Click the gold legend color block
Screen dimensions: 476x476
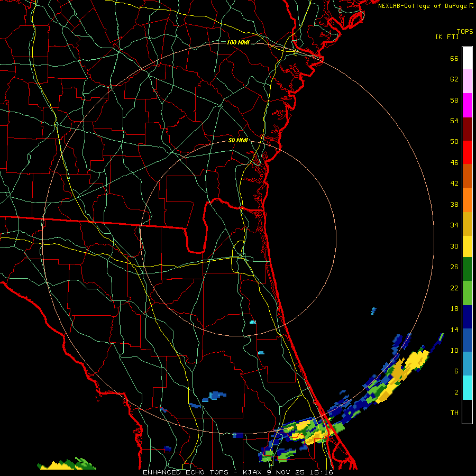point(467,224)
